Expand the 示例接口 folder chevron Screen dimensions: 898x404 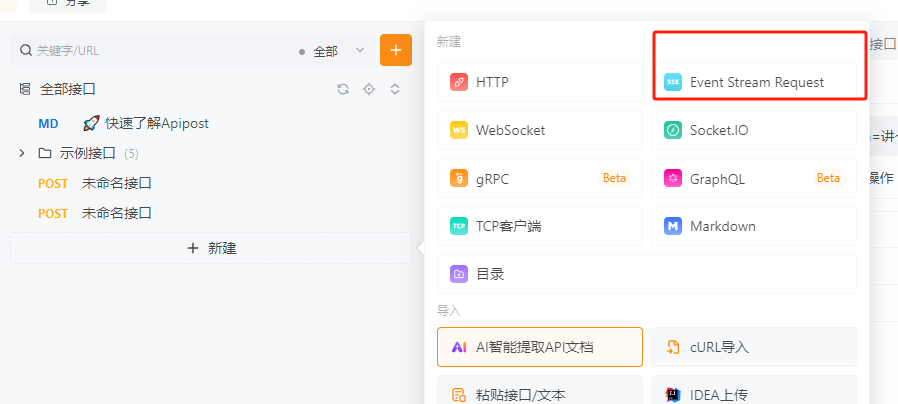point(22,153)
